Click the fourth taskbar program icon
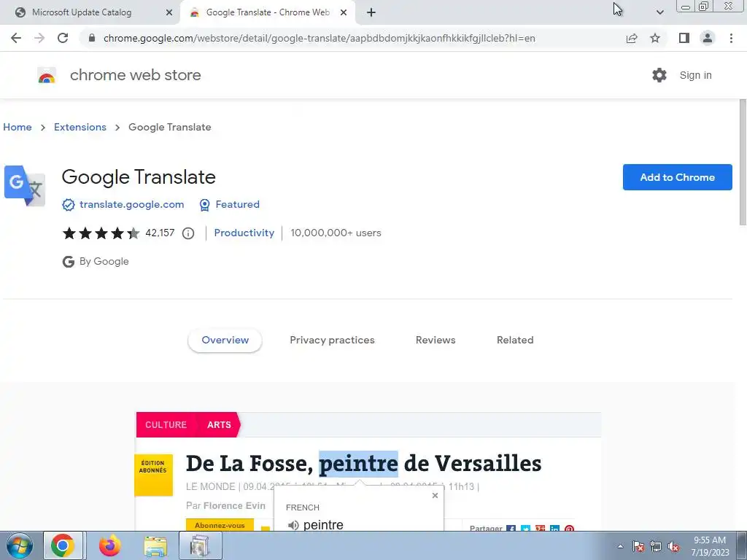Viewport: 747px width, 560px height. coord(200,545)
